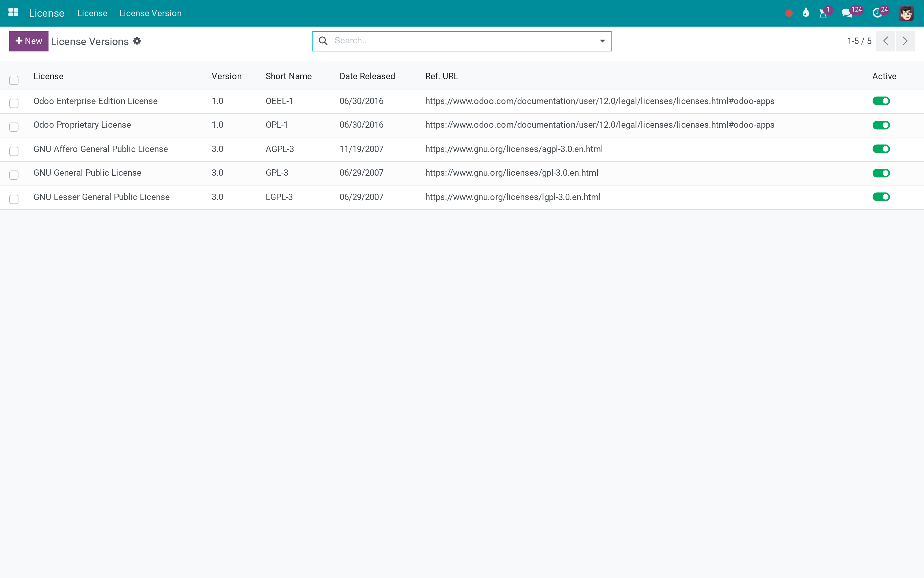Image resolution: width=924 pixels, height=578 pixels.
Task: Click the License Versions breadcrumb title
Action: pos(90,41)
